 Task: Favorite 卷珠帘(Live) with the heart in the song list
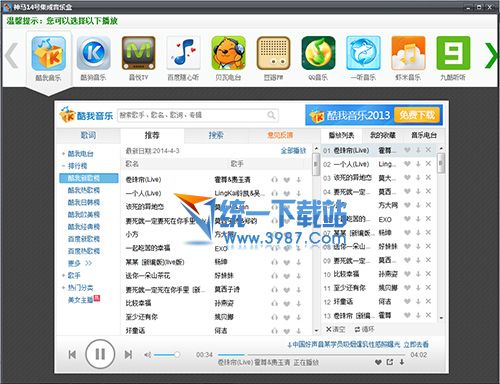pyautogui.click(x=287, y=180)
